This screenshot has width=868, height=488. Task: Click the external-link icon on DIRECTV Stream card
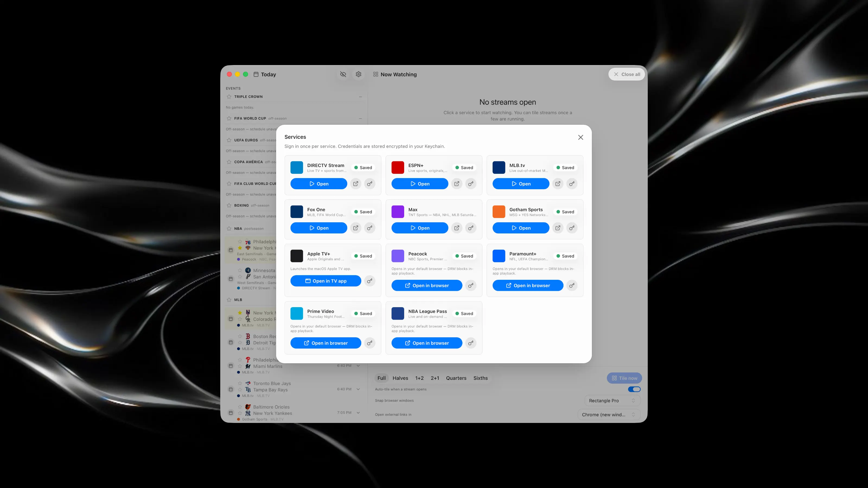tap(356, 184)
